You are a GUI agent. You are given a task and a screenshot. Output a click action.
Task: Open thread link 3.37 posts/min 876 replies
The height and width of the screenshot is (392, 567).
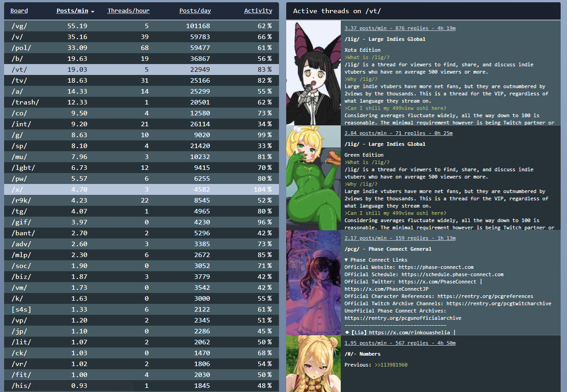[400, 28]
